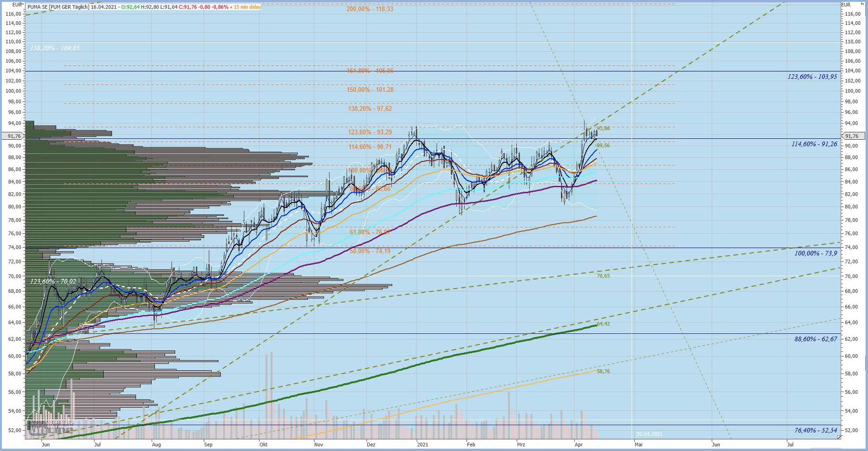Click the 2021 year label on the time axis
This screenshot has height=451, width=868.
422,445
